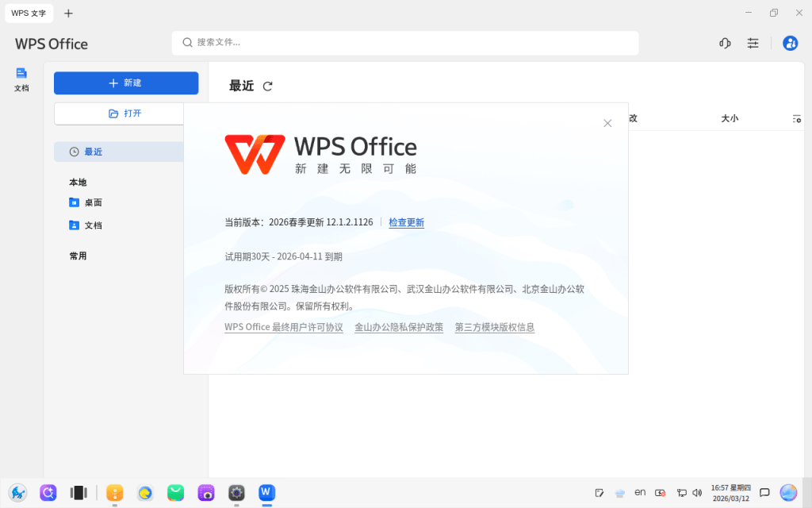
Task: Open the volume tray icon
Action: click(697, 492)
